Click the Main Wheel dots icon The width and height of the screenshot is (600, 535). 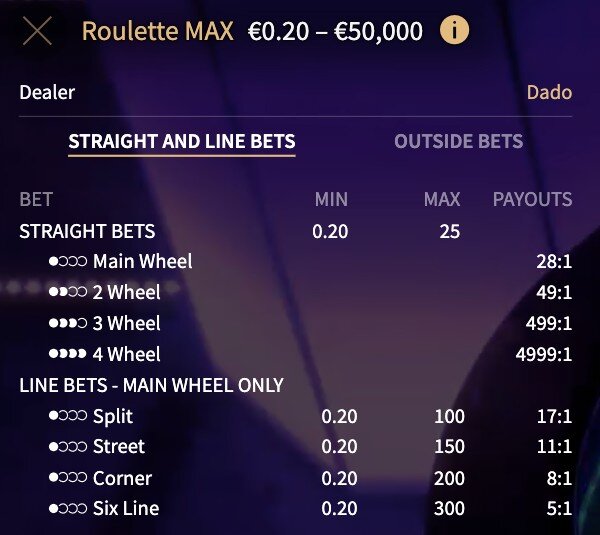click(68, 261)
